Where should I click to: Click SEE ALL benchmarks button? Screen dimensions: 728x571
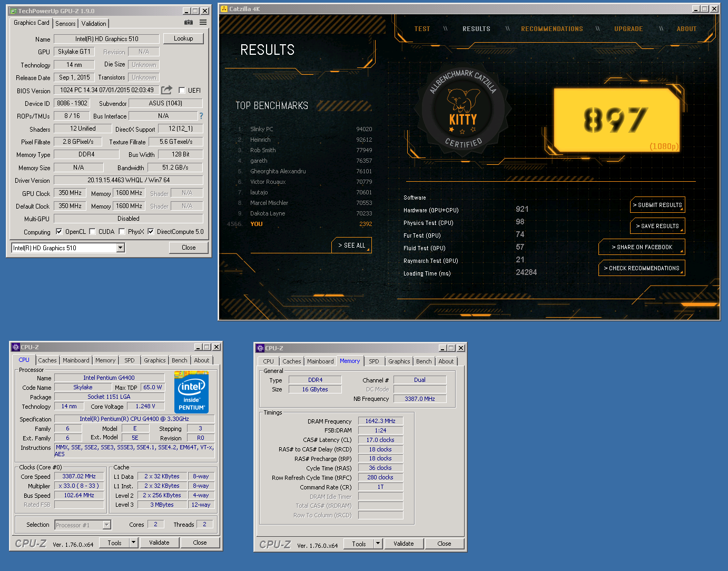(351, 245)
